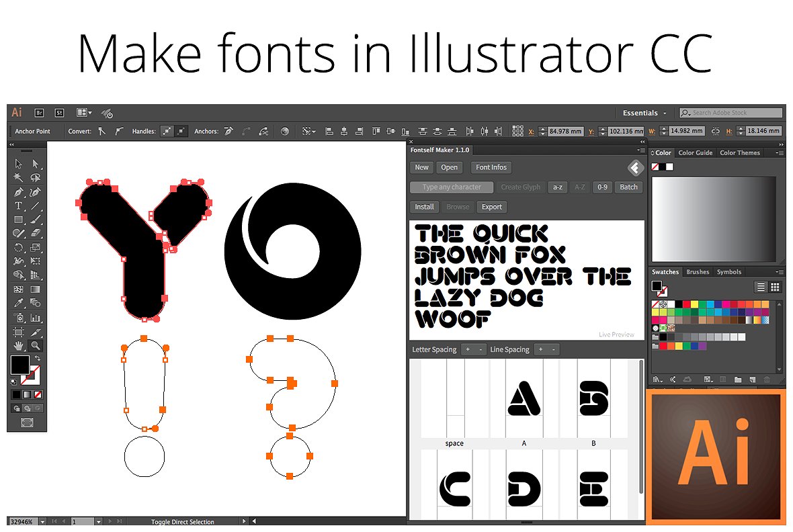Open the Symbols tab
Image resolution: width=793 pixels, height=532 pixels.
tap(728, 272)
